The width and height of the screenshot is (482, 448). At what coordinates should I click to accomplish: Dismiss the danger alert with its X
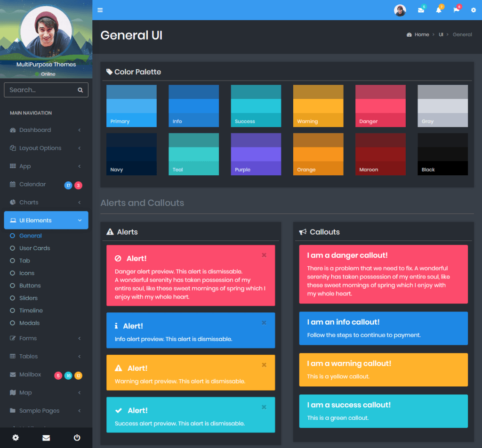coord(264,255)
